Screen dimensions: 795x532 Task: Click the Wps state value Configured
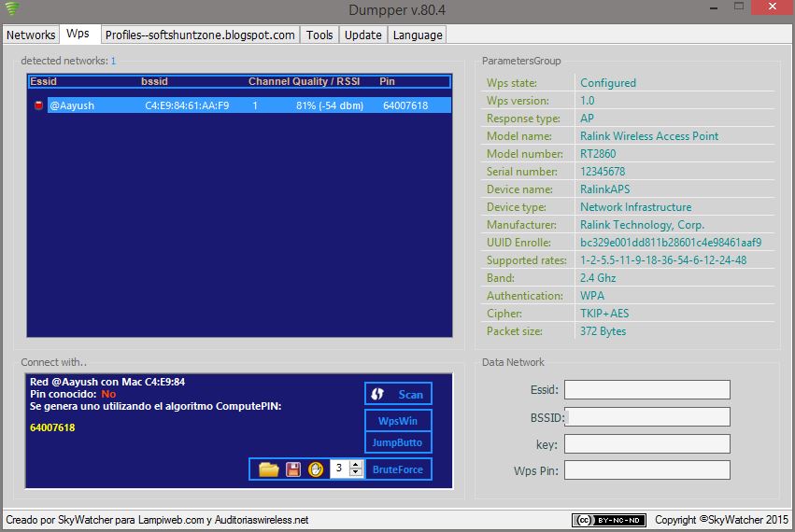coord(608,82)
